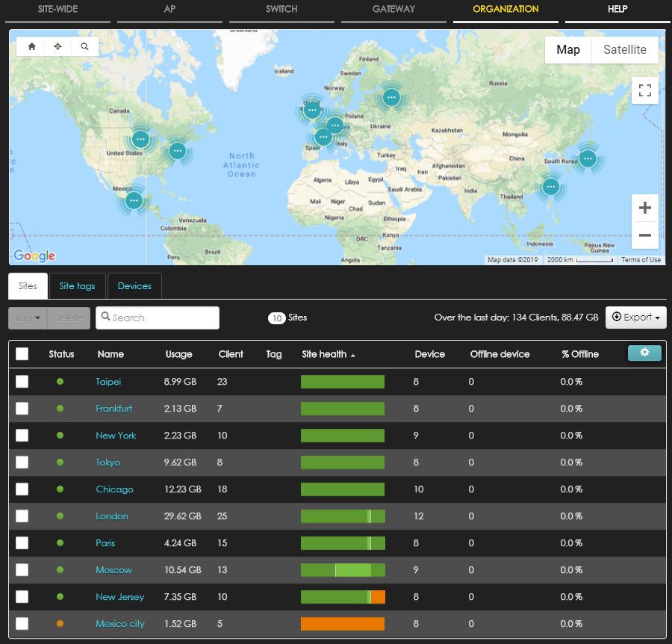
Task: Open the Moscow site link
Action: tap(113, 570)
